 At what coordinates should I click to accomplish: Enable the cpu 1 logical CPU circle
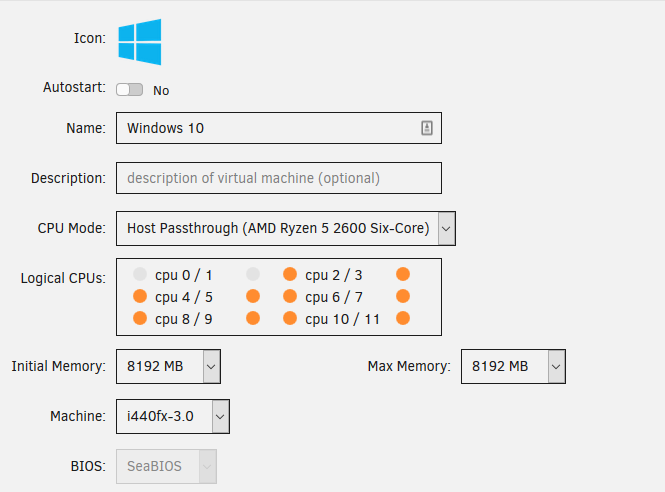coord(253,274)
